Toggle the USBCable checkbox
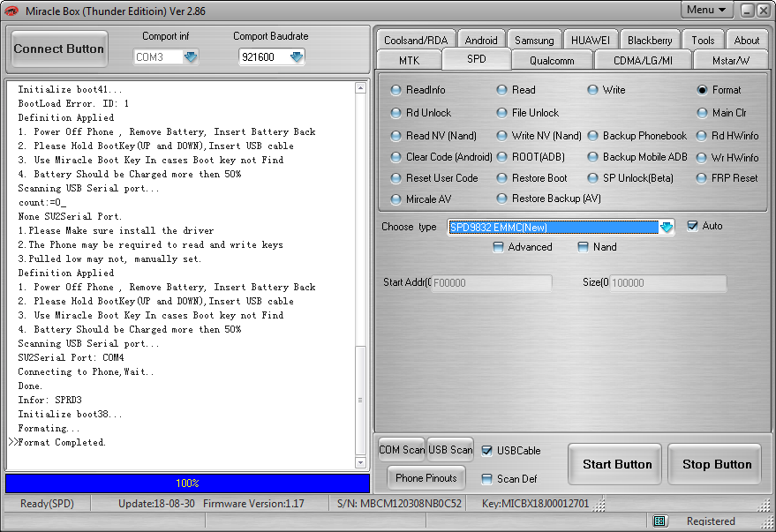This screenshot has height=532, width=776. coord(487,451)
